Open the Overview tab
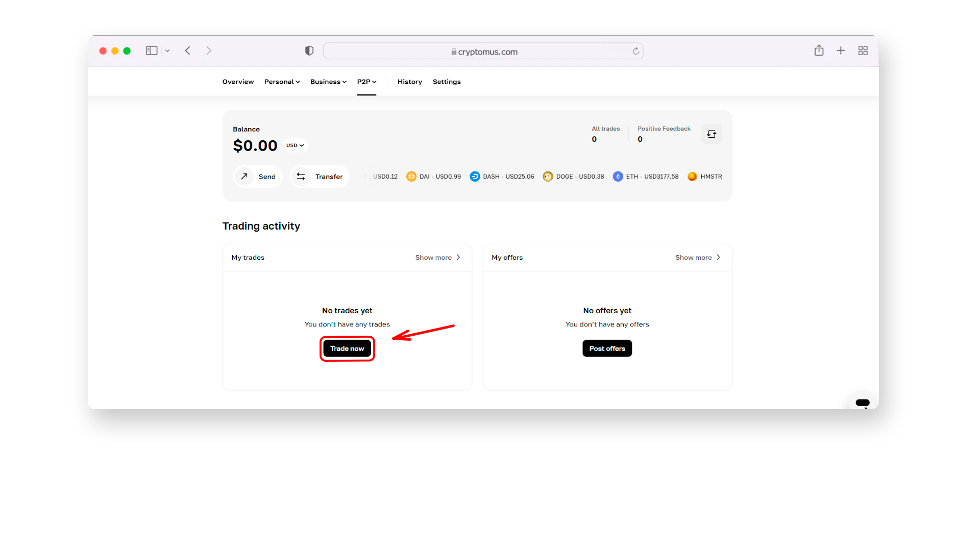 [x=237, y=82]
